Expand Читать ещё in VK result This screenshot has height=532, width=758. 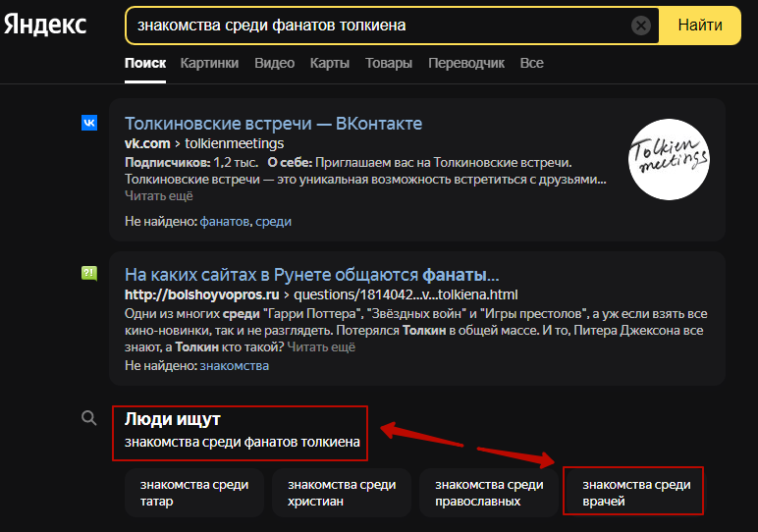[x=158, y=195]
